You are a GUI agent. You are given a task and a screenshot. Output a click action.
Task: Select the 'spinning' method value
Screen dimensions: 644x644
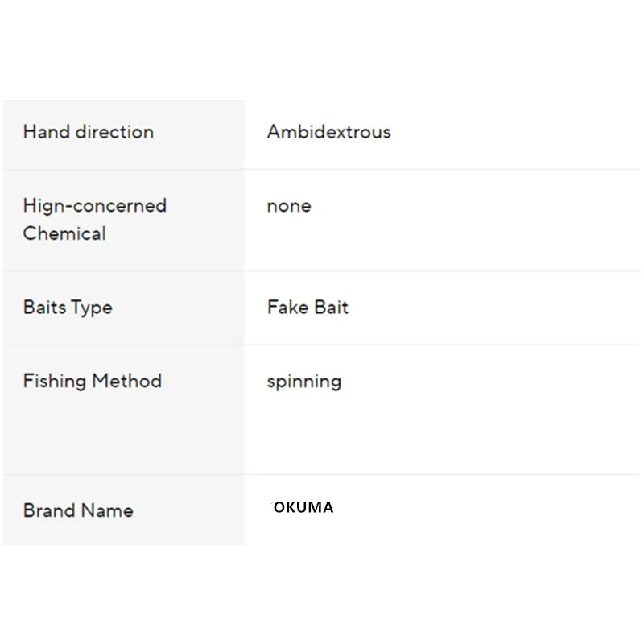point(303,382)
